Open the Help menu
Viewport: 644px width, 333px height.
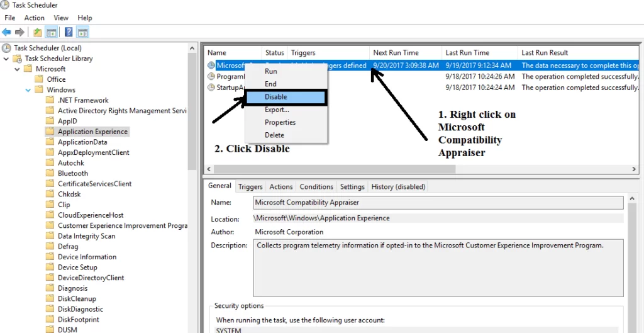pos(85,18)
